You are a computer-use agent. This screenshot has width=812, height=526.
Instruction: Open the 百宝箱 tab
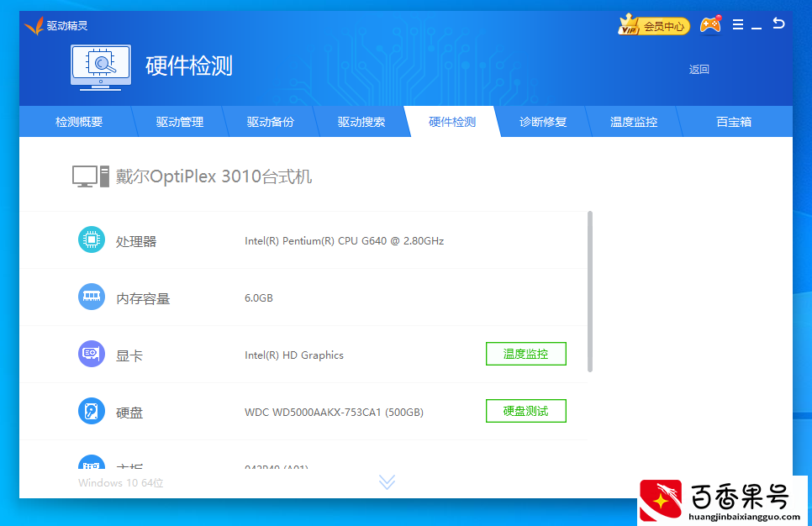click(x=734, y=122)
